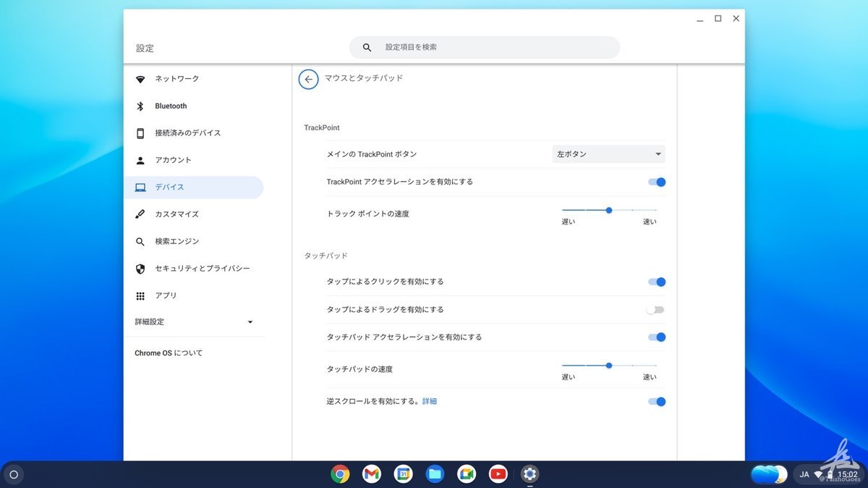Toggle タッチパッド アクセラレーションを有効にする switch
868x488 pixels.
point(657,337)
